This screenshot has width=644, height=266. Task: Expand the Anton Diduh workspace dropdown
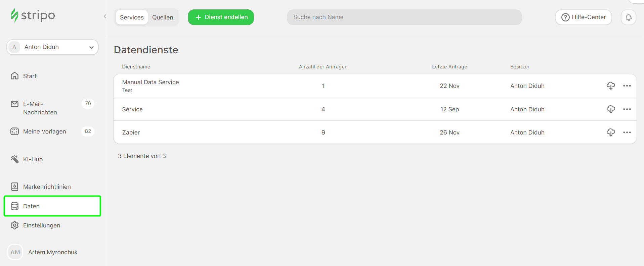(52, 47)
